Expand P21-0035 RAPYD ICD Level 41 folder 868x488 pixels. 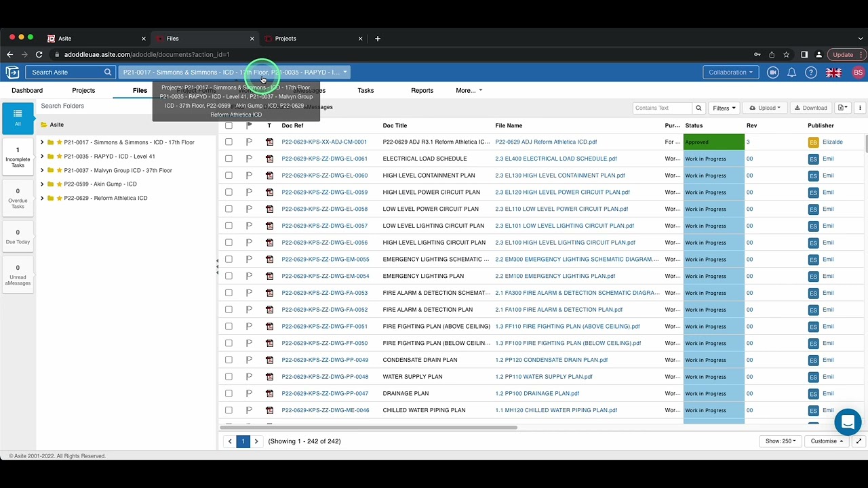pos(42,157)
